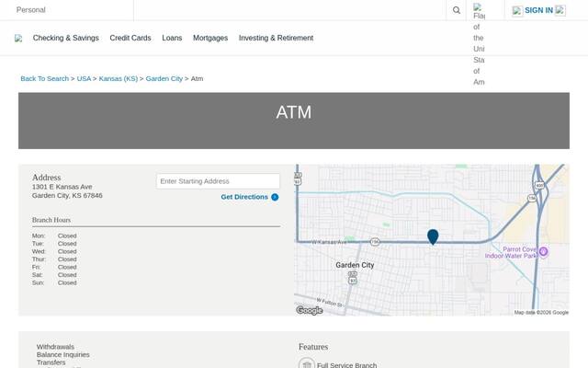Click the SIGN IN link
588x368 pixels.
tap(538, 10)
